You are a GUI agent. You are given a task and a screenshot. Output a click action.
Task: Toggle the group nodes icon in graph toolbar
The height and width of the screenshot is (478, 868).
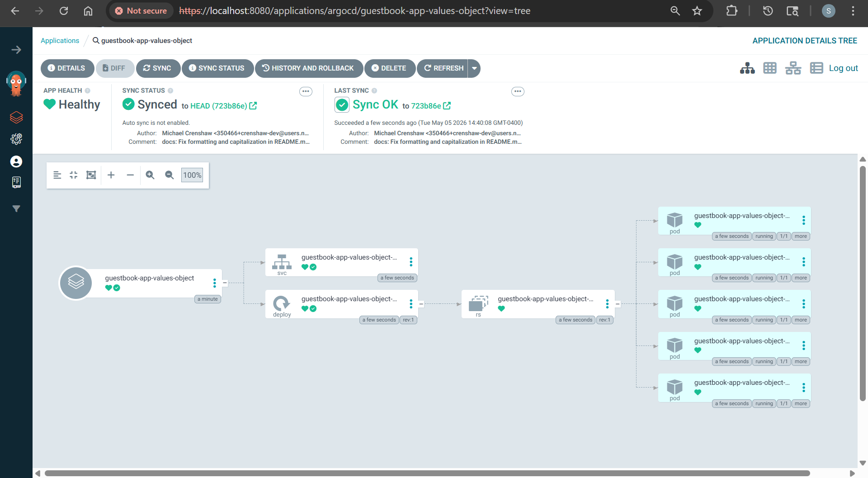pos(91,175)
